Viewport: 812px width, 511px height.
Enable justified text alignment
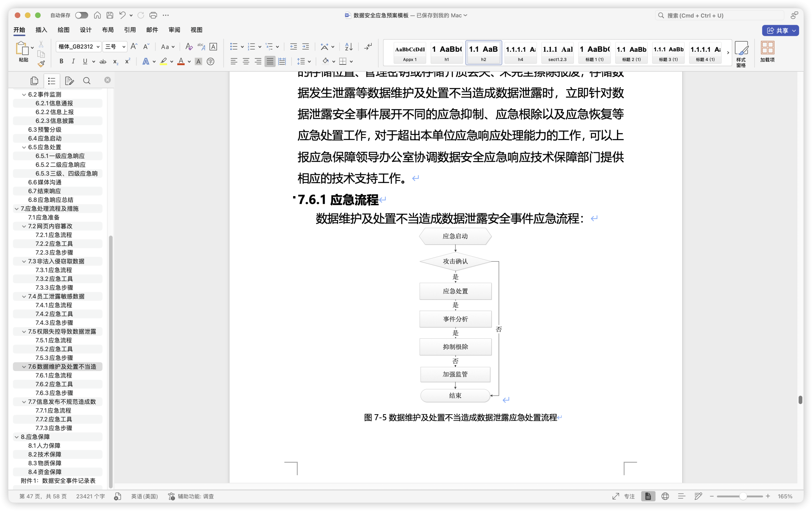point(270,62)
